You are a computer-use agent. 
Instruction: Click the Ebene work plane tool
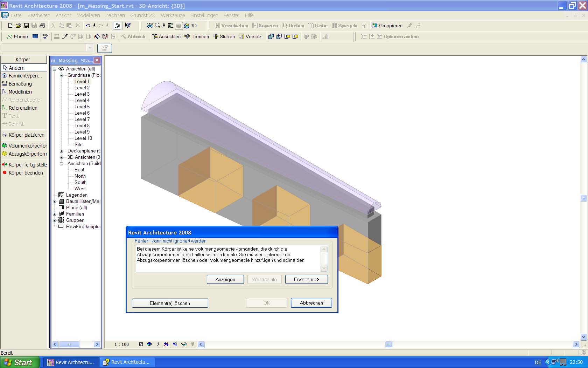point(17,36)
